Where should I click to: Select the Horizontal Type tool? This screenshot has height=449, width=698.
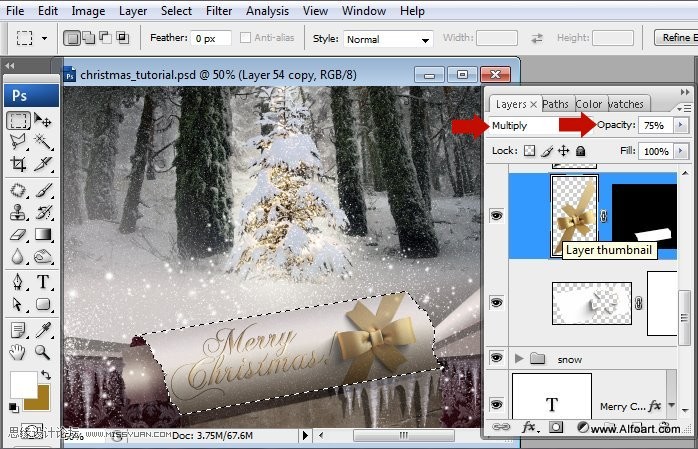pyautogui.click(x=43, y=282)
